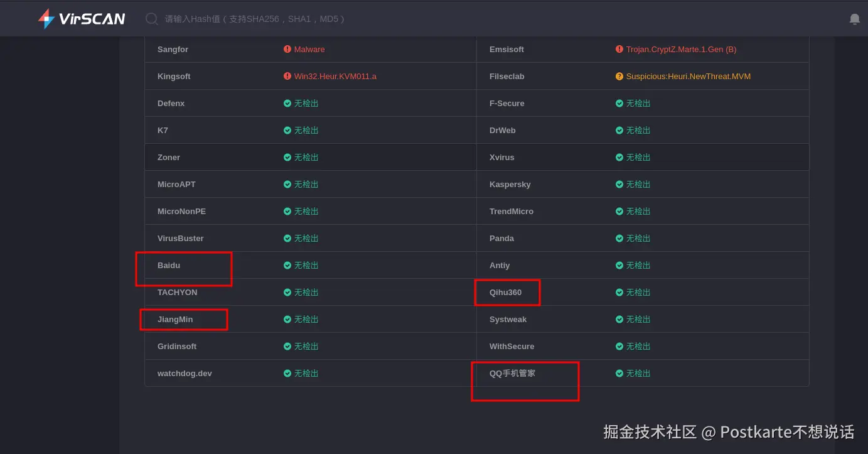
Task: Select the MicroNonPE engine name
Action: pos(181,211)
